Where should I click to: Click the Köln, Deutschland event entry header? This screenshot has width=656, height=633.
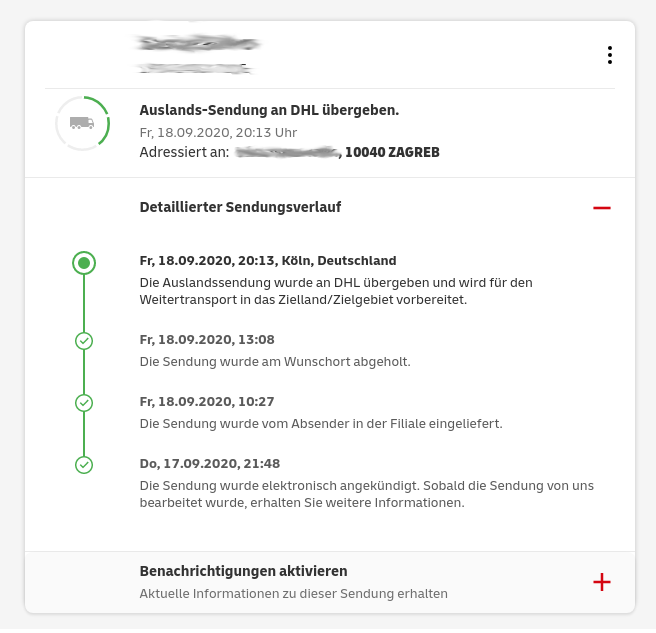point(268,260)
